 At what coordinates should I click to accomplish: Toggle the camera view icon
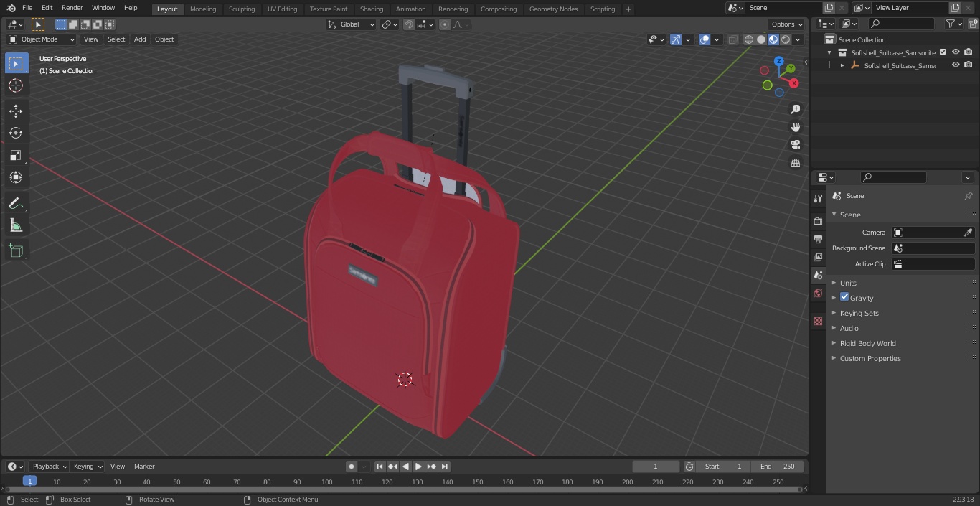795,144
